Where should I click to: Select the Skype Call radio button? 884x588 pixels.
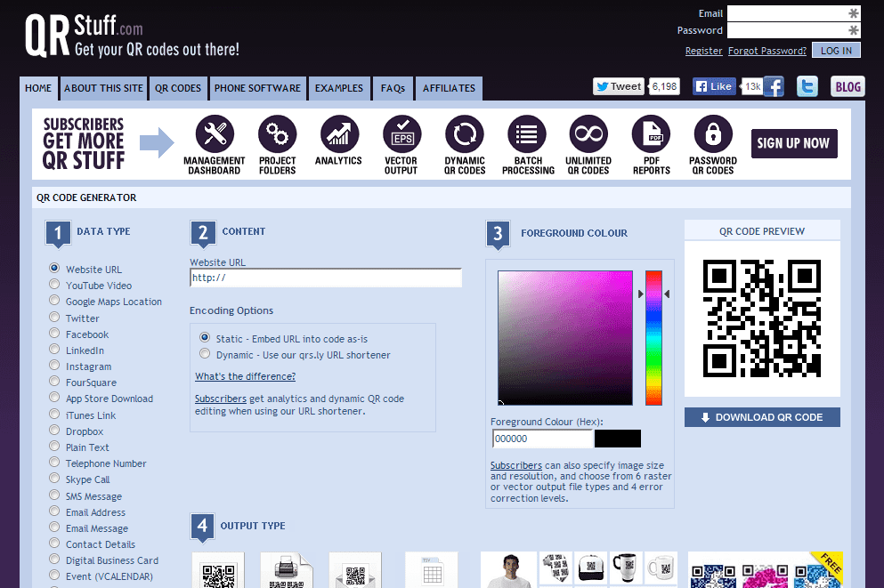(x=54, y=479)
